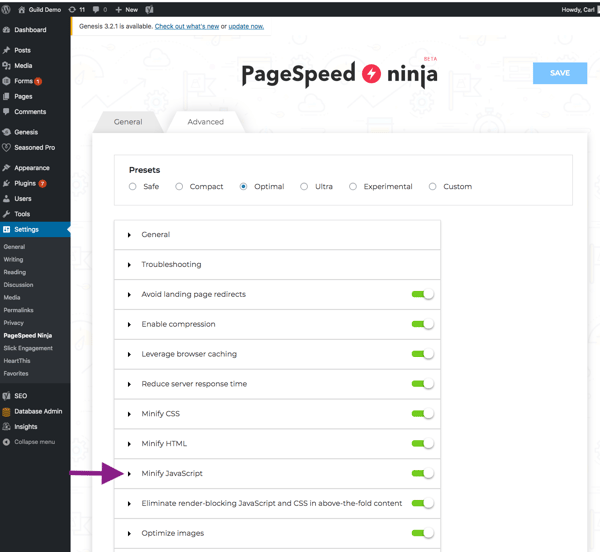Click the Comments sidebar icon
This screenshot has width=600, height=552.
(x=6, y=112)
